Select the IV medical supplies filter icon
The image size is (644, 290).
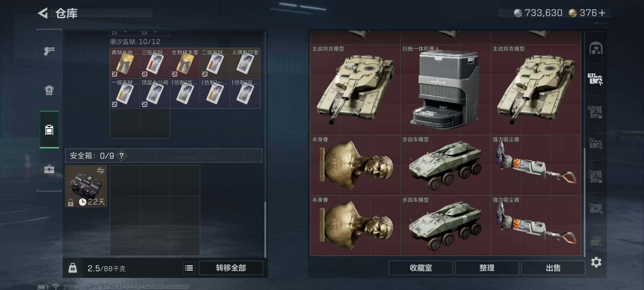[596, 208]
